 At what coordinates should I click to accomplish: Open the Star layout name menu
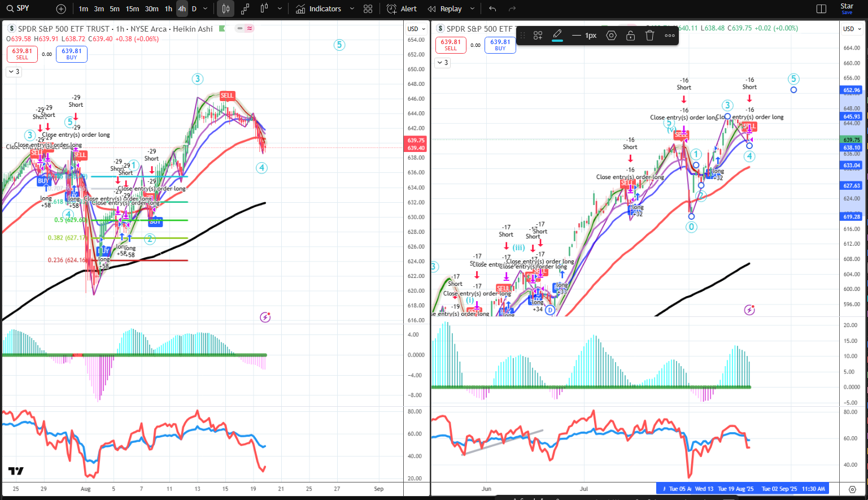coord(847,8)
